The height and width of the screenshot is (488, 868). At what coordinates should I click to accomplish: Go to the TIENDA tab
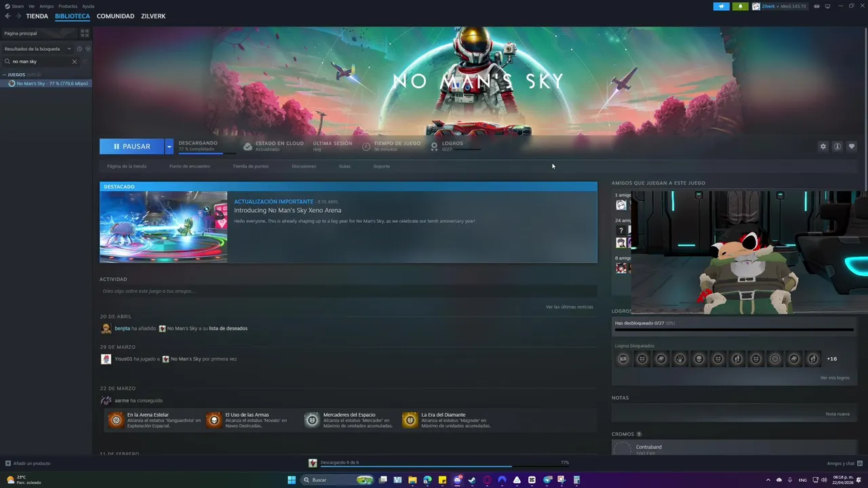click(37, 16)
